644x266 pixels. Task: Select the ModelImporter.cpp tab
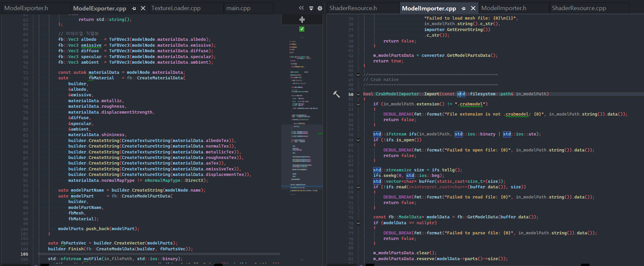(429, 8)
